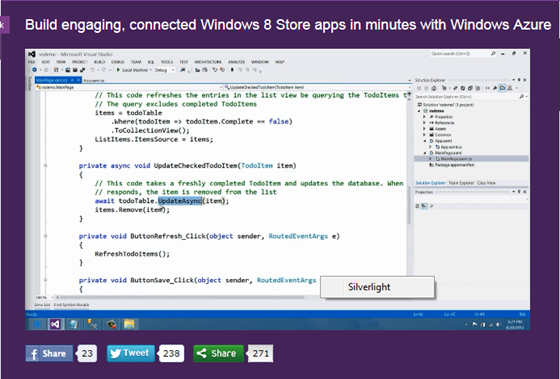Click the Home icon in Solution Explorer
The image size is (560, 379).
[x=434, y=88]
